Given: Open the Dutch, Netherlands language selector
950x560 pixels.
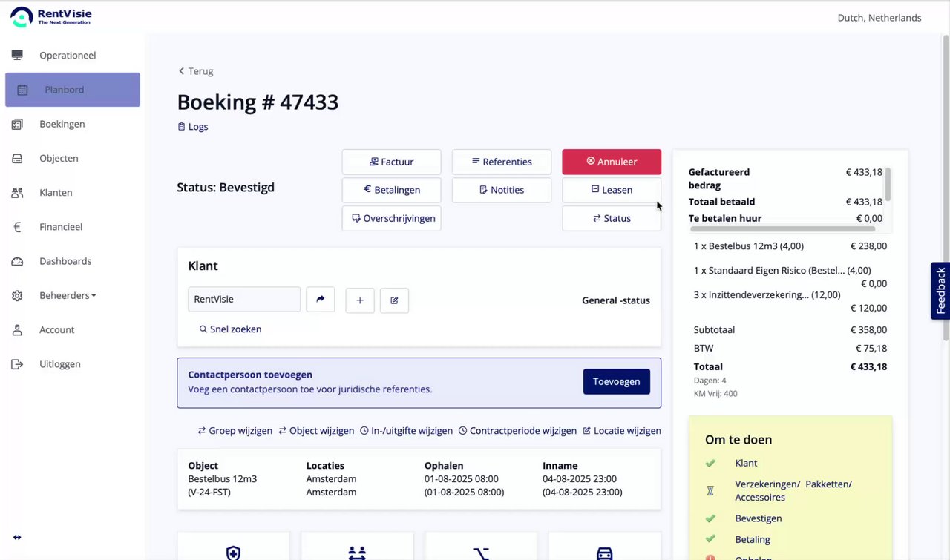Looking at the screenshot, I should 879,18.
